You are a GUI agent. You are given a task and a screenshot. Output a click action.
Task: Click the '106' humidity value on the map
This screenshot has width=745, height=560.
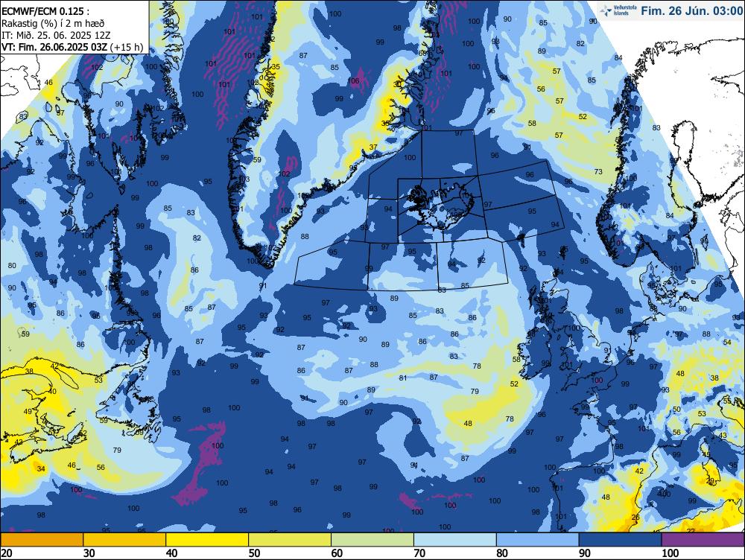353,81
